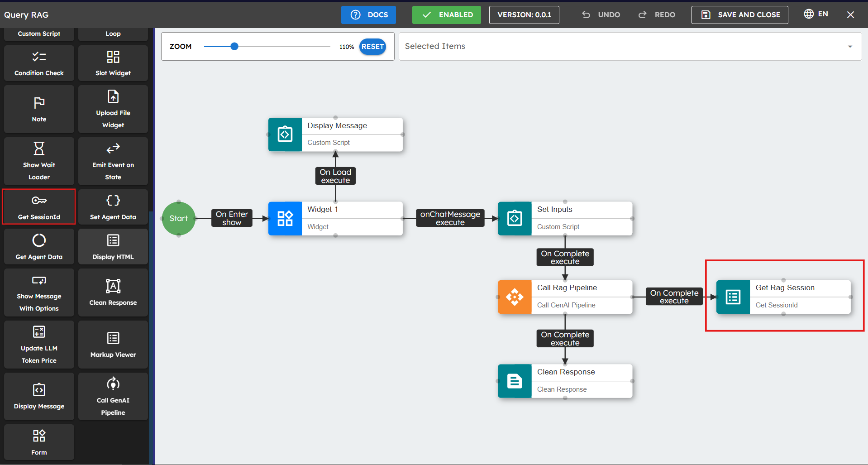The image size is (868, 465).
Task: Select the Slot Widget icon in sidebar
Action: (113, 57)
